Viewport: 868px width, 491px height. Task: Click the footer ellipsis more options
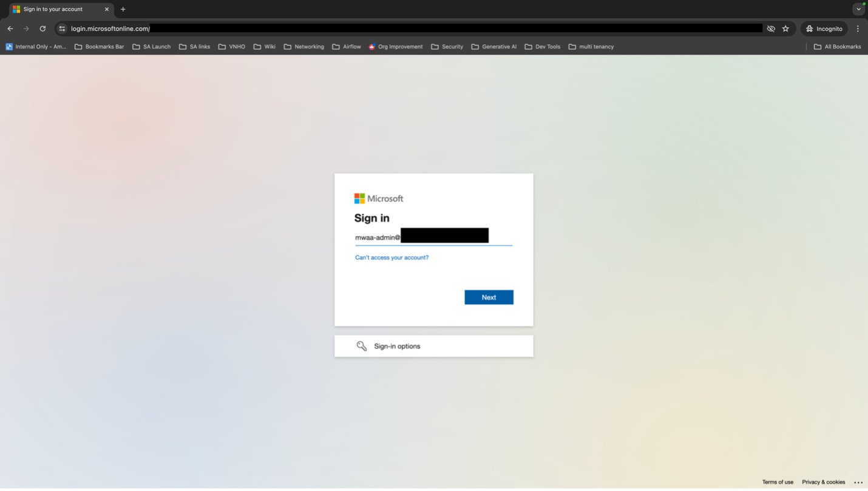tap(858, 482)
